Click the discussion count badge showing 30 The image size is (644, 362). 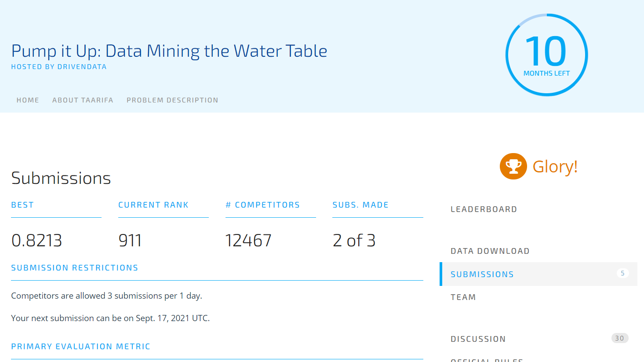click(x=620, y=338)
